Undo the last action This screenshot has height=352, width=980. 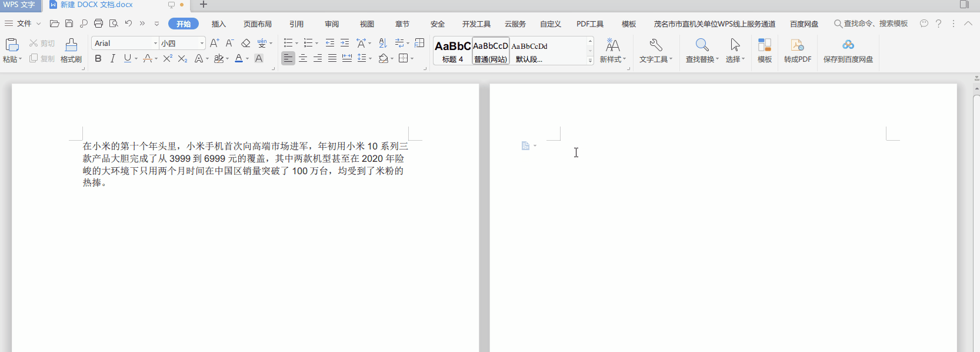point(128,24)
